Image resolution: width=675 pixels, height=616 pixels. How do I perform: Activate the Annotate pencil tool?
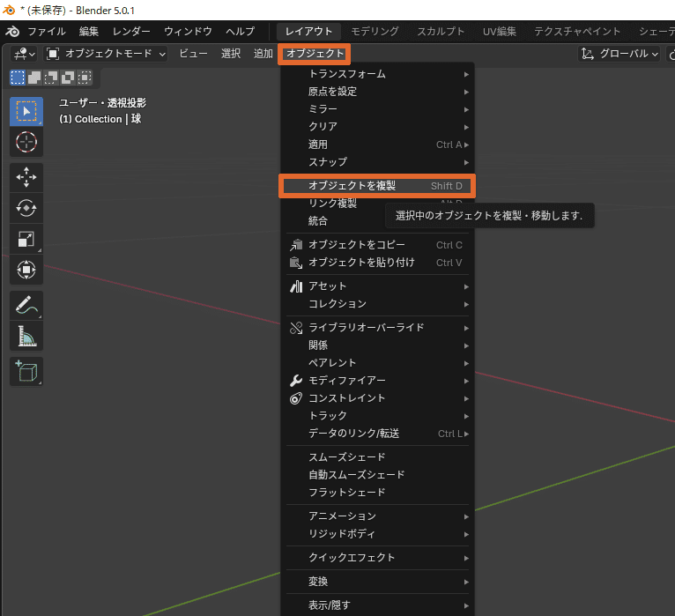click(26, 305)
